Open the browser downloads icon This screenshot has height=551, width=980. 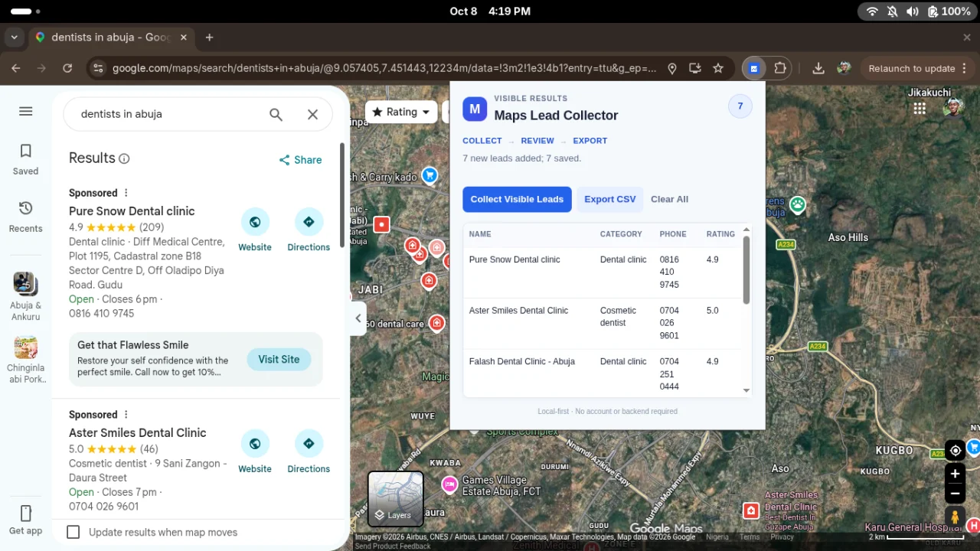pos(818,68)
